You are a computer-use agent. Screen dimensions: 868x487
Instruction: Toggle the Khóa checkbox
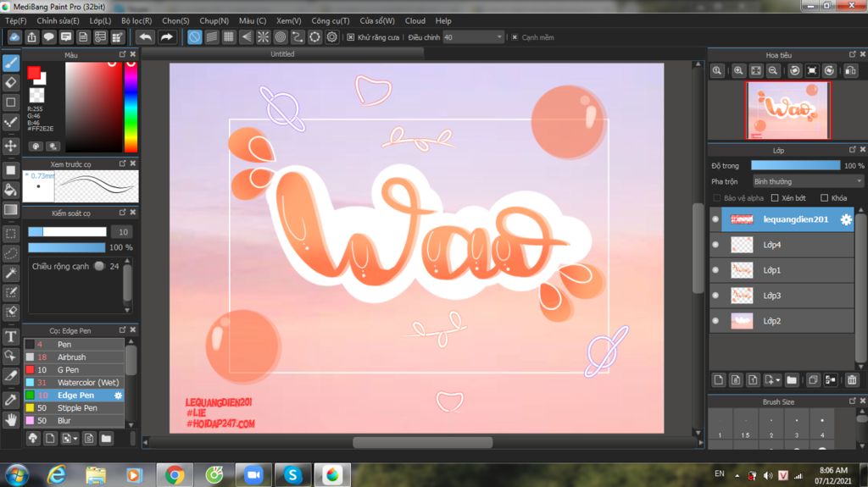click(824, 198)
